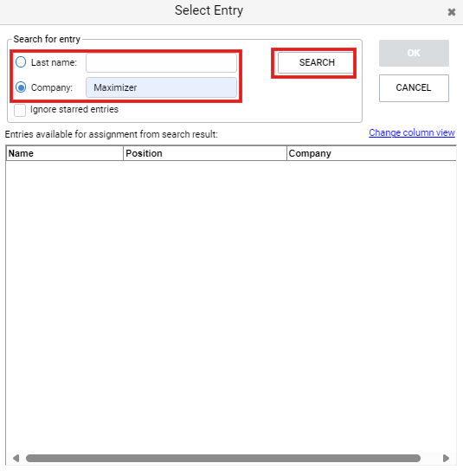Click the CANCEL button
The height and width of the screenshot is (476, 463).
point(414,88)
